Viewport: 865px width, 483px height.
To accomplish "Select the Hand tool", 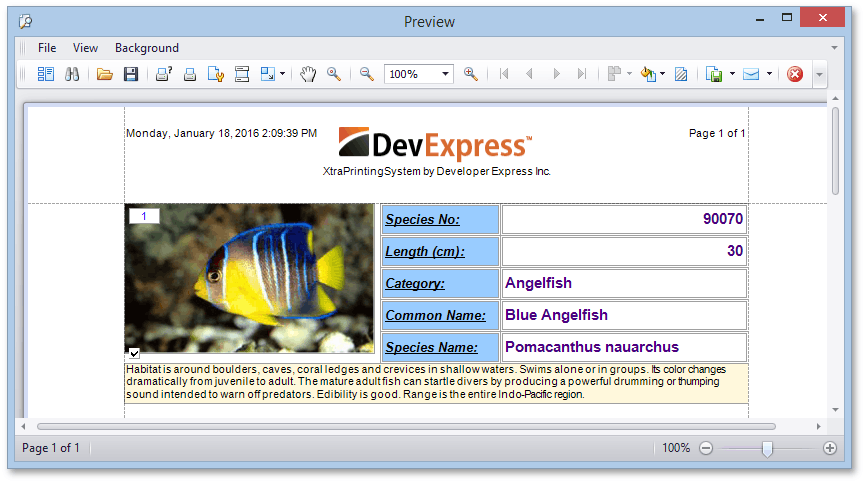I will pos(308,74).
